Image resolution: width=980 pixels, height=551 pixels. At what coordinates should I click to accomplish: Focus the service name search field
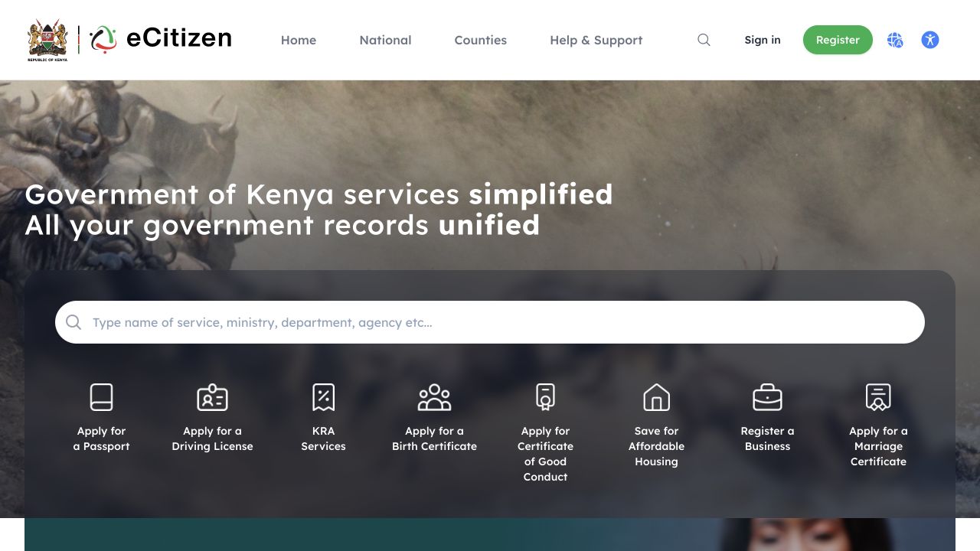click(x=490, y=322)
